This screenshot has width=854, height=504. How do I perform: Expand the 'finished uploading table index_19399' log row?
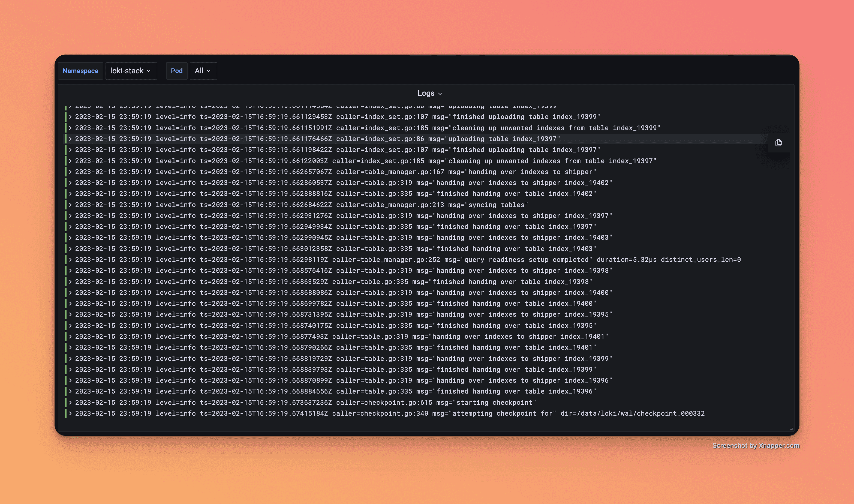70,116
